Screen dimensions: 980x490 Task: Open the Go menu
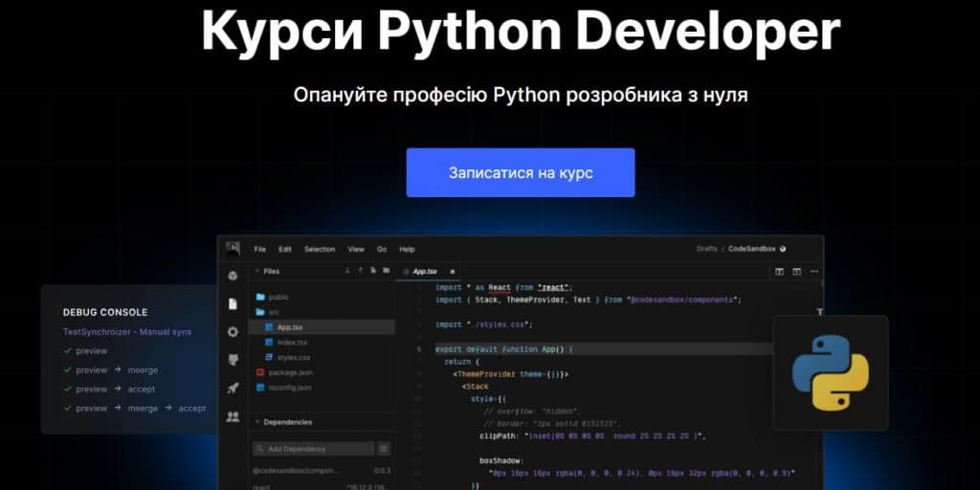pyautogui.click(x=382, y=250)
